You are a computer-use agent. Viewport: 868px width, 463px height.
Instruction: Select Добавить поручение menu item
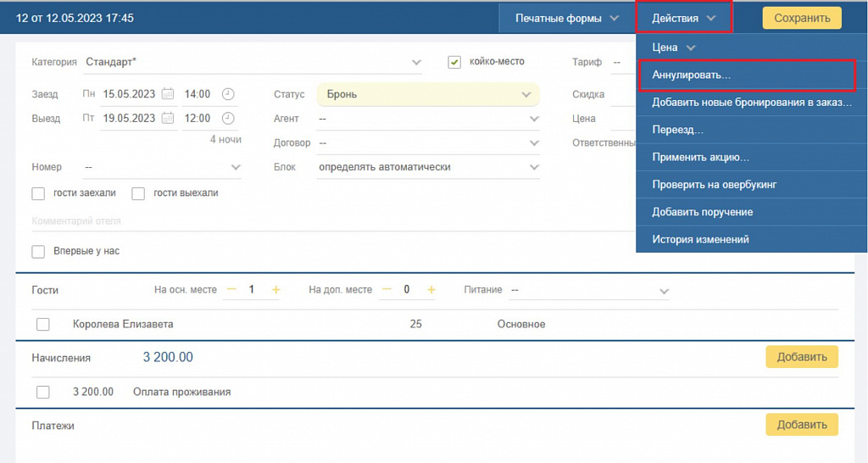pos(752,212)
